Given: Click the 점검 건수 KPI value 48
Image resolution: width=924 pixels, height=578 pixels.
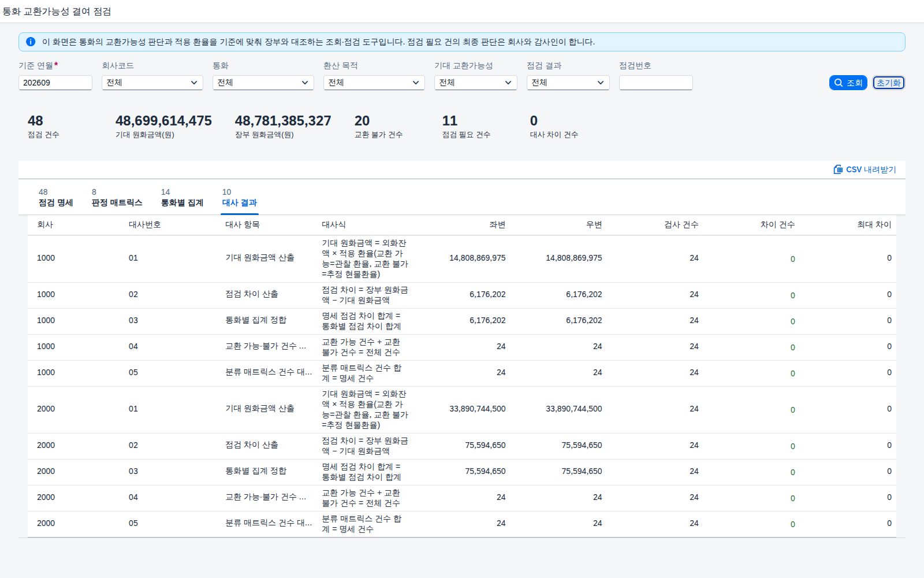Looking at the screenshot, I should 35,121.
